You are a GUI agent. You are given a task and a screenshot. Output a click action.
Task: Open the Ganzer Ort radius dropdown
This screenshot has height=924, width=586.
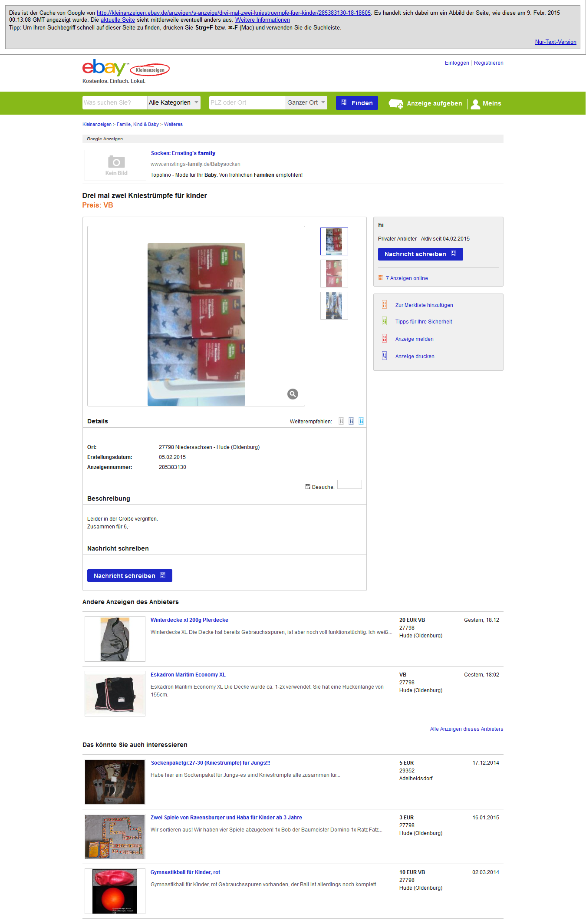click(306, 102)
